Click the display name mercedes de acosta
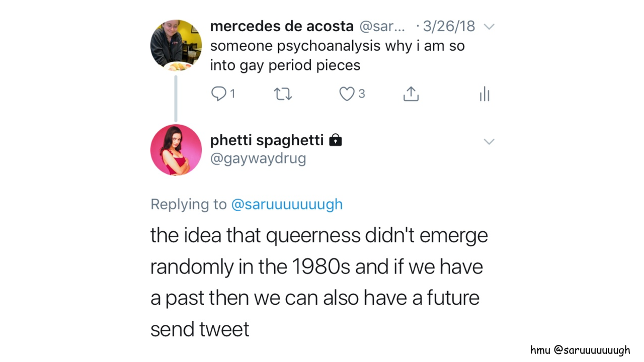 pos(282,26)
